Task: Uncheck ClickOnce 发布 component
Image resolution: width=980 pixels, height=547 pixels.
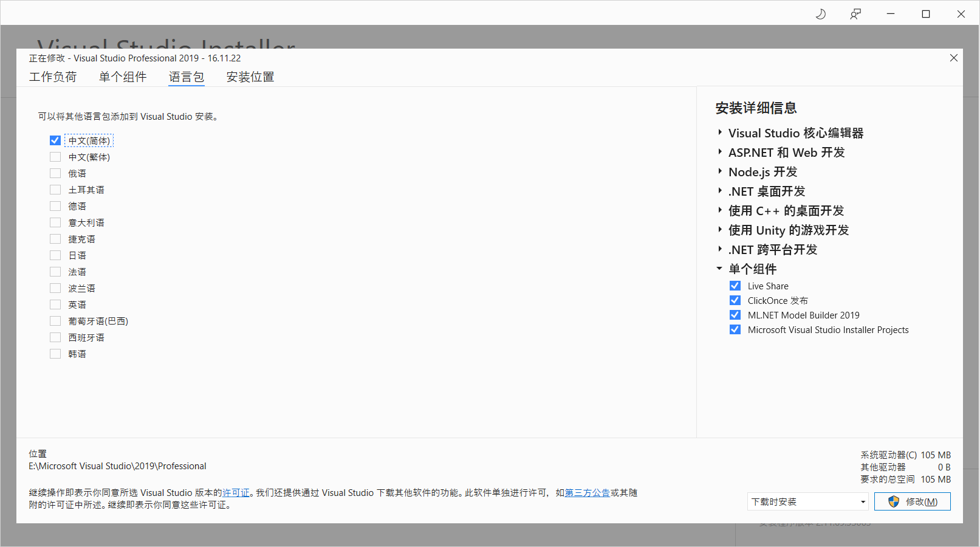Action: 735,300
